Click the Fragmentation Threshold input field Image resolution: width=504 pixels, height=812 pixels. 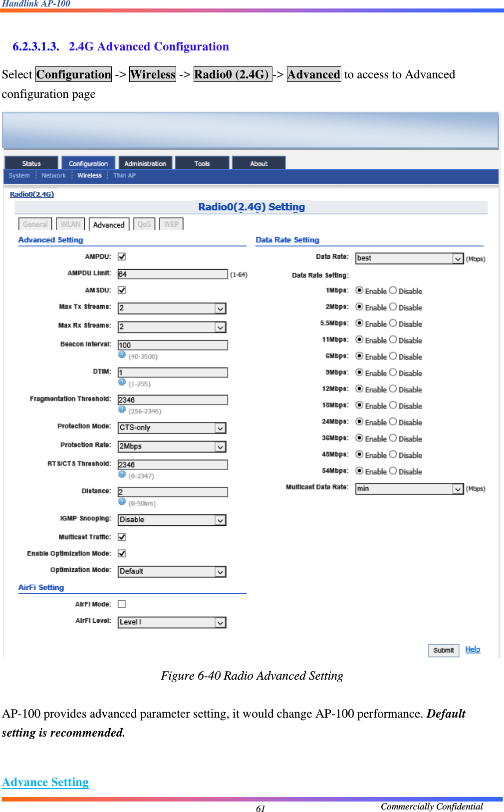tap(173, 400)
